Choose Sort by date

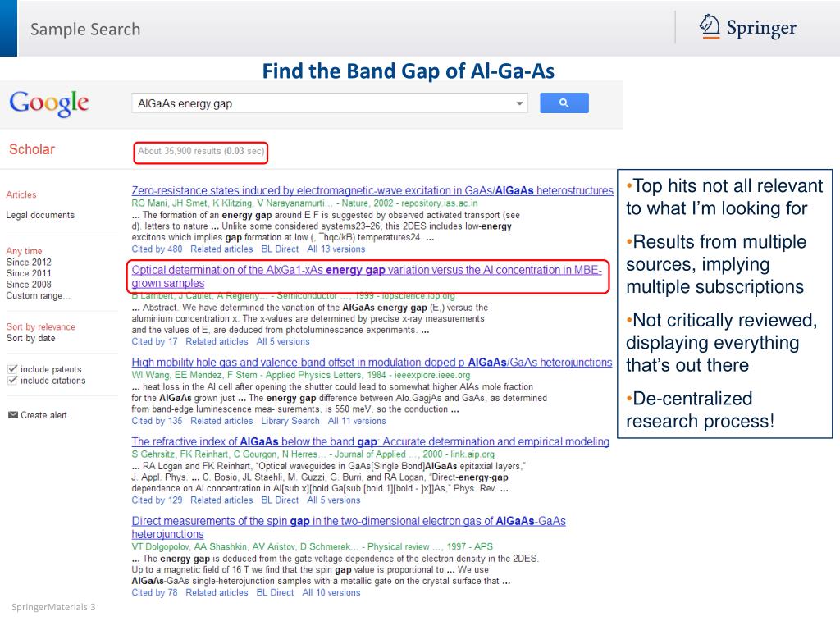(x=30, y=338)
